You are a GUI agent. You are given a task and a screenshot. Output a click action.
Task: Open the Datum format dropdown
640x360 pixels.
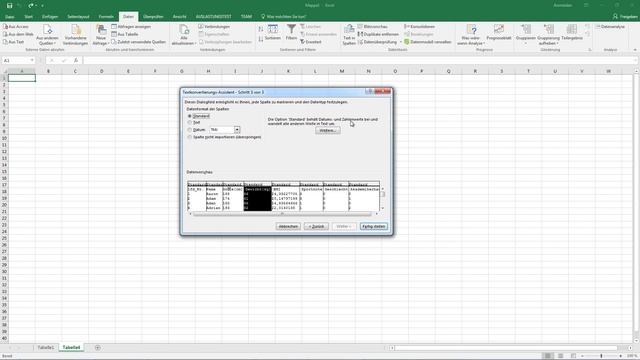click(237, 130)
